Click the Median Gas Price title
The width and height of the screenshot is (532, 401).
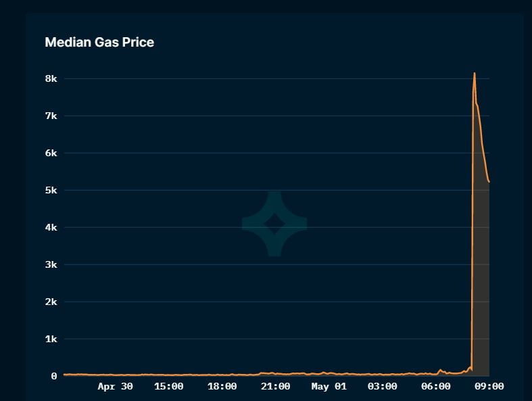tap(99, 43)
